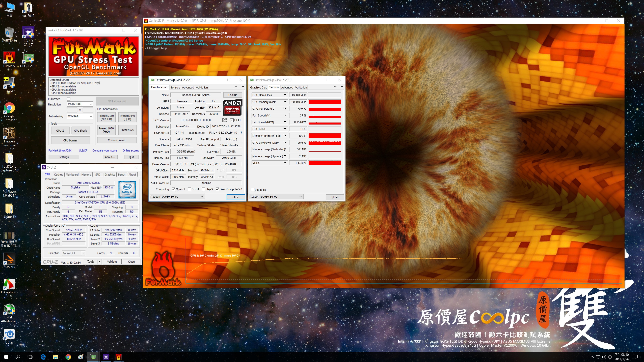Click the GPU only Power Draw graph bar

(x=325, y=143)
